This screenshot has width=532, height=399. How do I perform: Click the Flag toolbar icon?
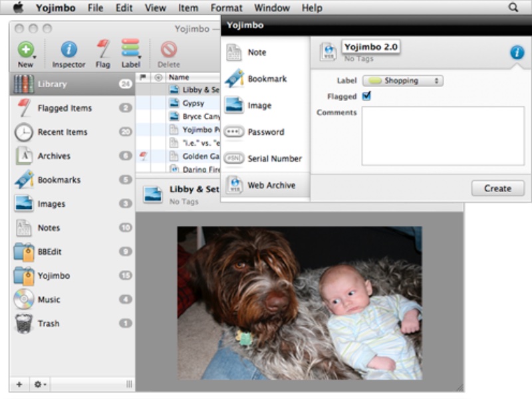102,51
